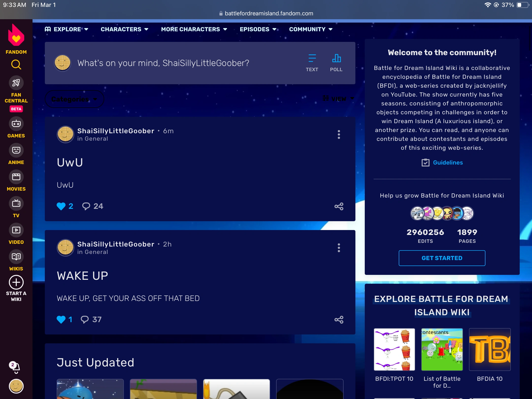Select the Episodes menu item
532x399 pixels.
click(258, 29)
